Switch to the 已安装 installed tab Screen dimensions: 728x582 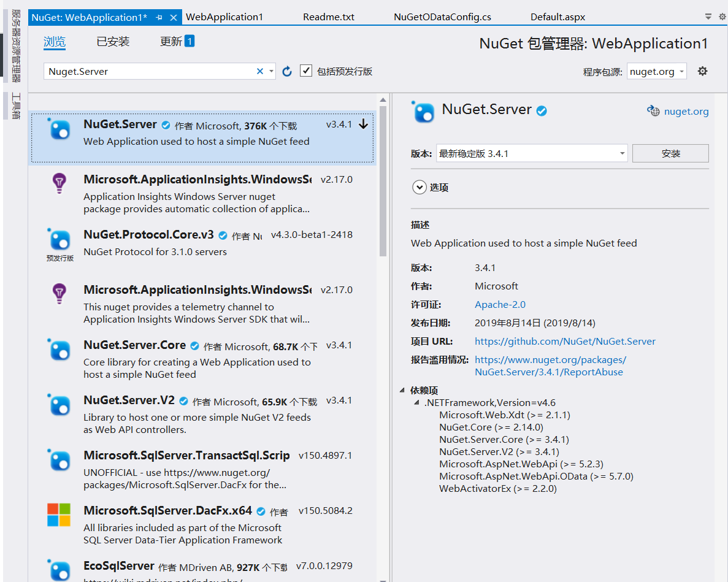tap(113, 42)
